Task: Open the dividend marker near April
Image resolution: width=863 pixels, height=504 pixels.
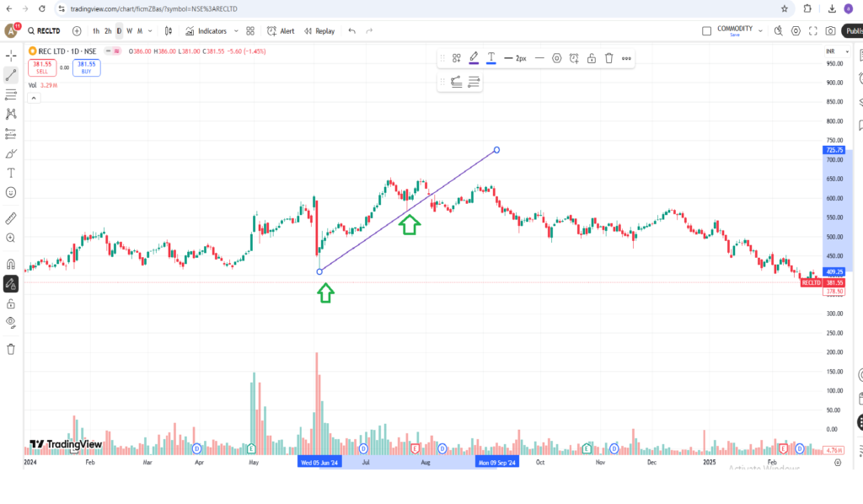Action: (196, 449)
